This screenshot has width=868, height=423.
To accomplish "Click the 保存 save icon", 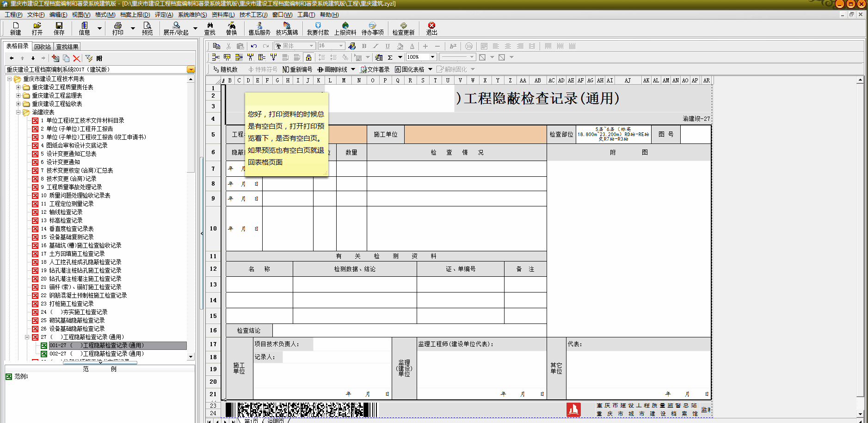I will [x=59, y=28].
